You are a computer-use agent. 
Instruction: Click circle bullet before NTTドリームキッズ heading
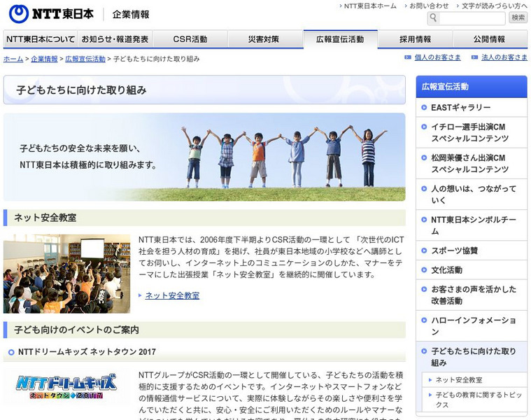11,352
